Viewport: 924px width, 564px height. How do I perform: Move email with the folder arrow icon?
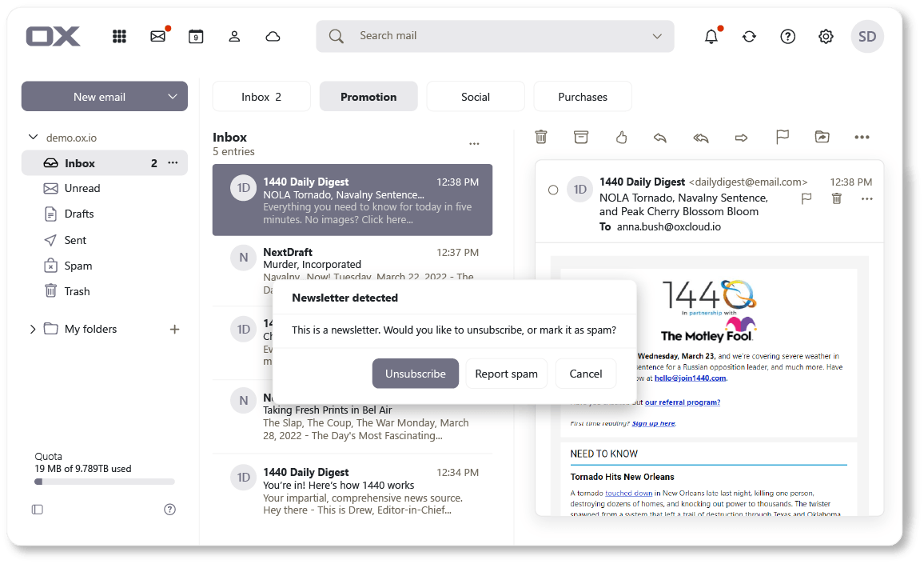click(x=822, y=138)
